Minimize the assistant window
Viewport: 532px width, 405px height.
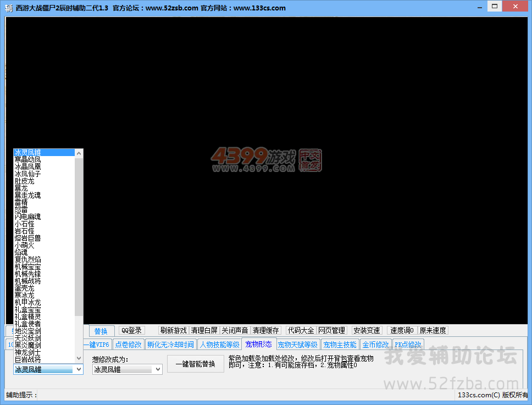click(x=480, y=7)
